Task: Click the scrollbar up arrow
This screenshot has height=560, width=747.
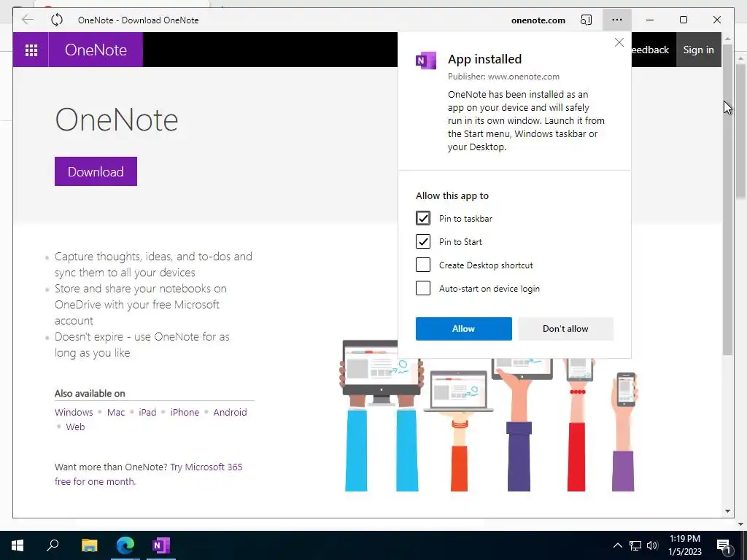Action: 727,38
